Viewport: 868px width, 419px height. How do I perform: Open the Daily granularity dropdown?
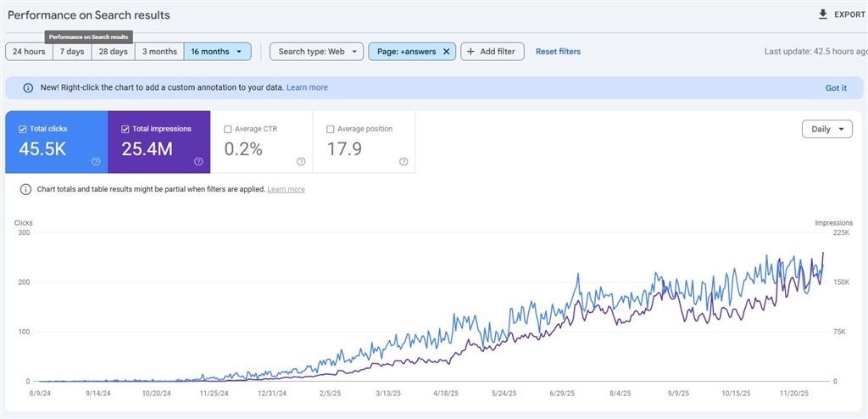826,129
